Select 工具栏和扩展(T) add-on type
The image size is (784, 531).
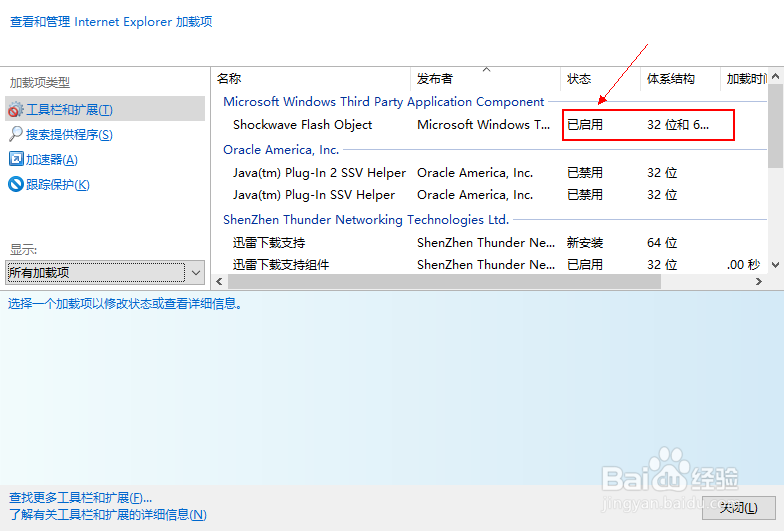(105, 110)
